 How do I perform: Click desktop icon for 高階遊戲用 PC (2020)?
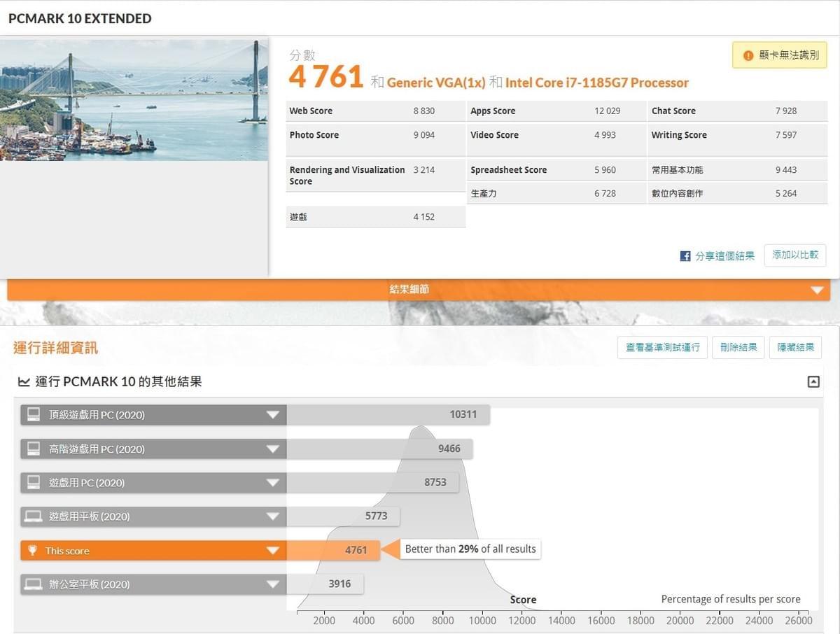(x=33, y=449)
